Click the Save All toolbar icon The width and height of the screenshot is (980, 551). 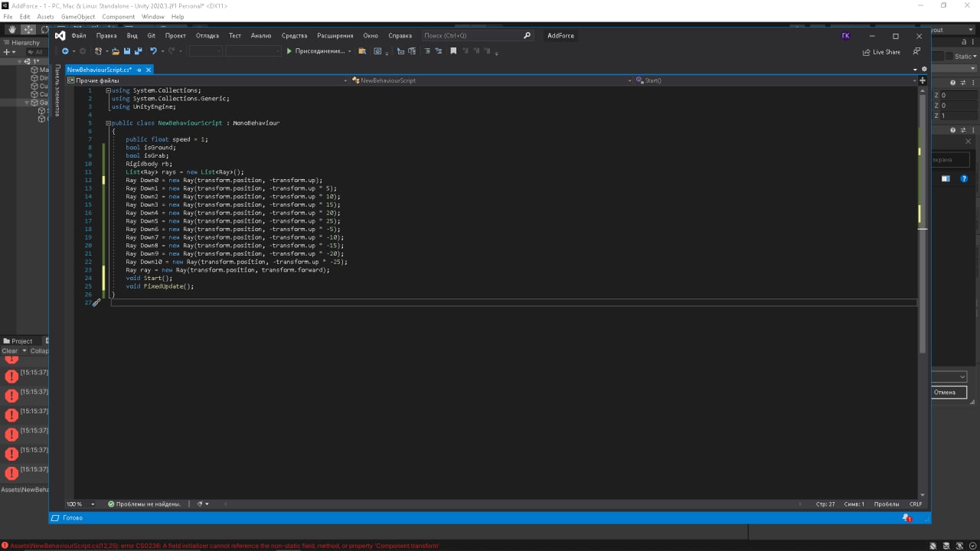138,51
